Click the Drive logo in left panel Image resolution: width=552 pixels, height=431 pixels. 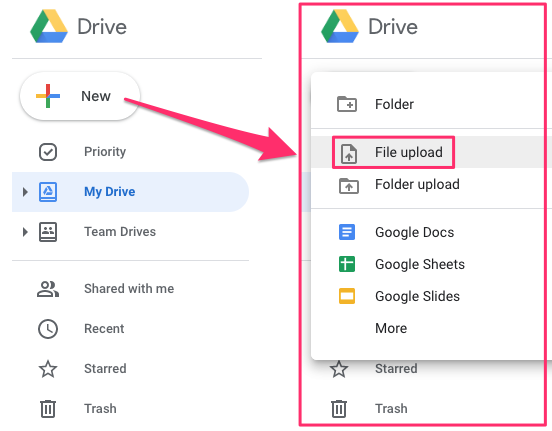tap(49, 26)
